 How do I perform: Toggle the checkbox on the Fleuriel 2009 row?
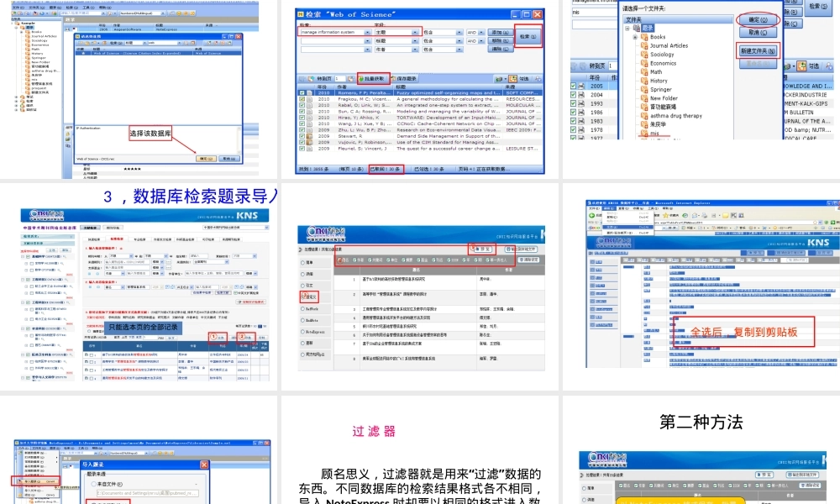(302, 149)
